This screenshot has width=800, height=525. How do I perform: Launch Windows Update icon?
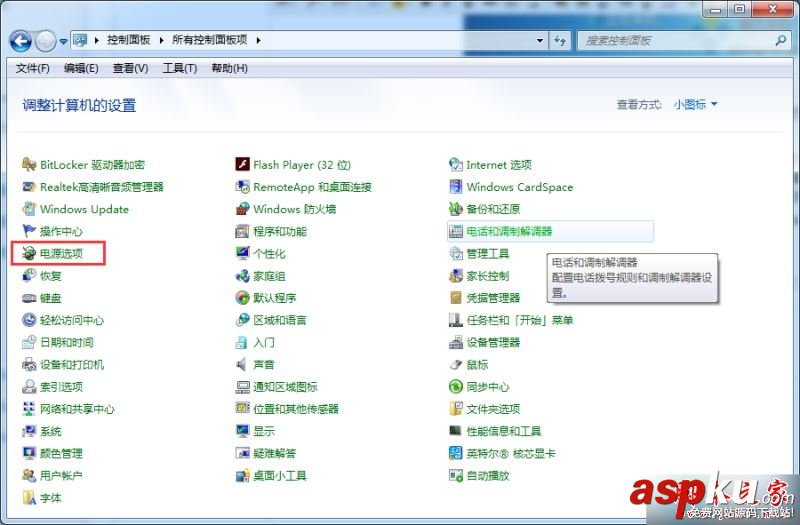pos(29,209)
